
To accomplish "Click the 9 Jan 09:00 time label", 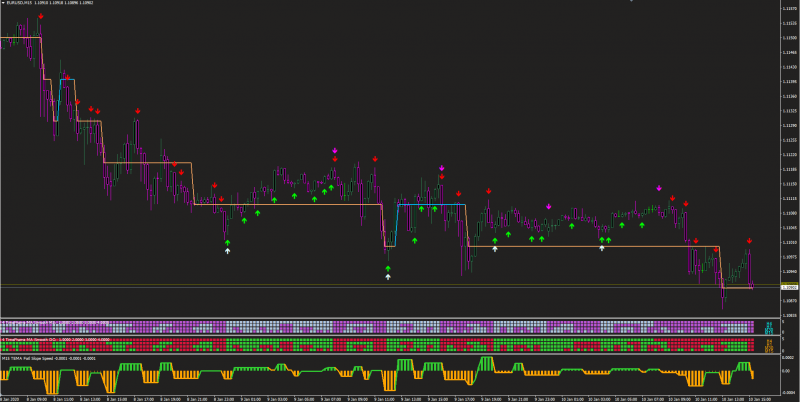I will coord(357,398).
